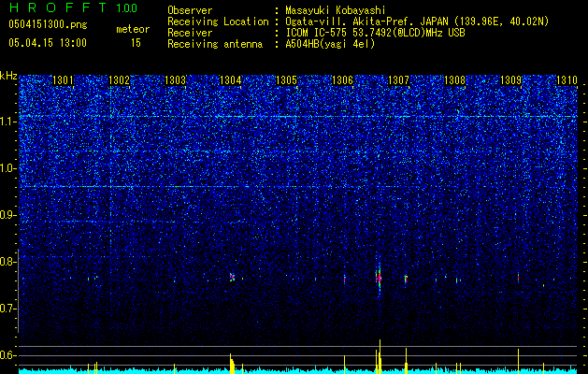Click the "Receiving antenna" label

coord(215,44)
